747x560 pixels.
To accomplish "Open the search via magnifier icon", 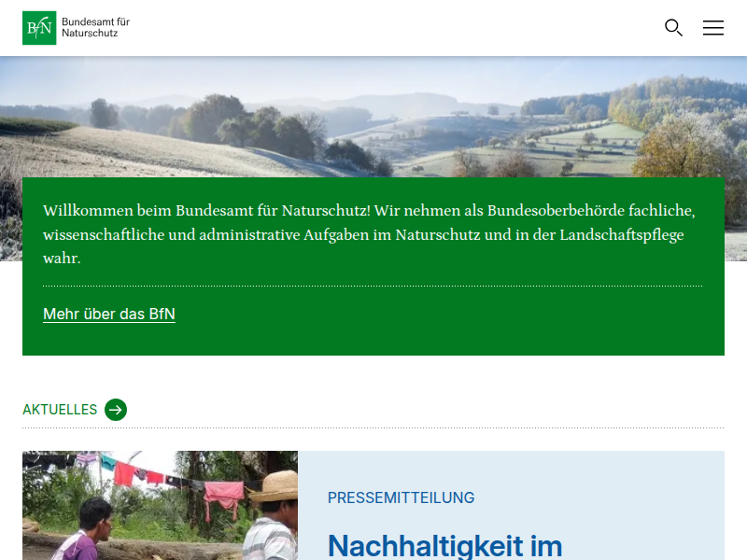I will click(x=673, y=28).
